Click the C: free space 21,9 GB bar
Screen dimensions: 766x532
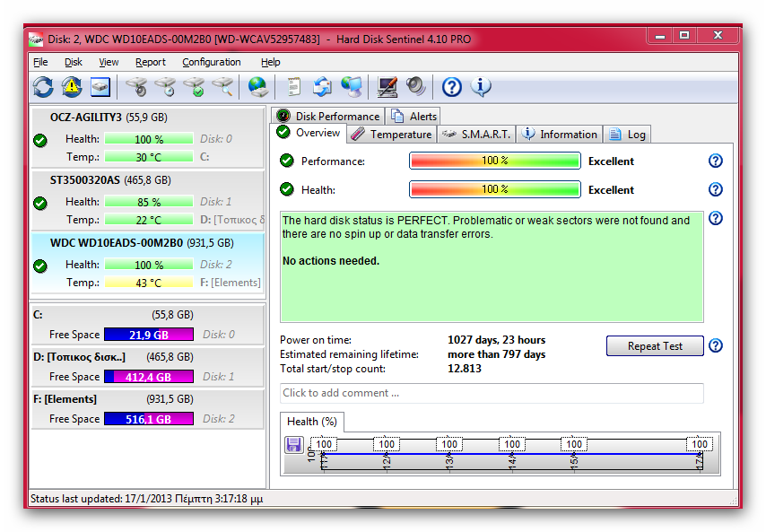point(149,335)
